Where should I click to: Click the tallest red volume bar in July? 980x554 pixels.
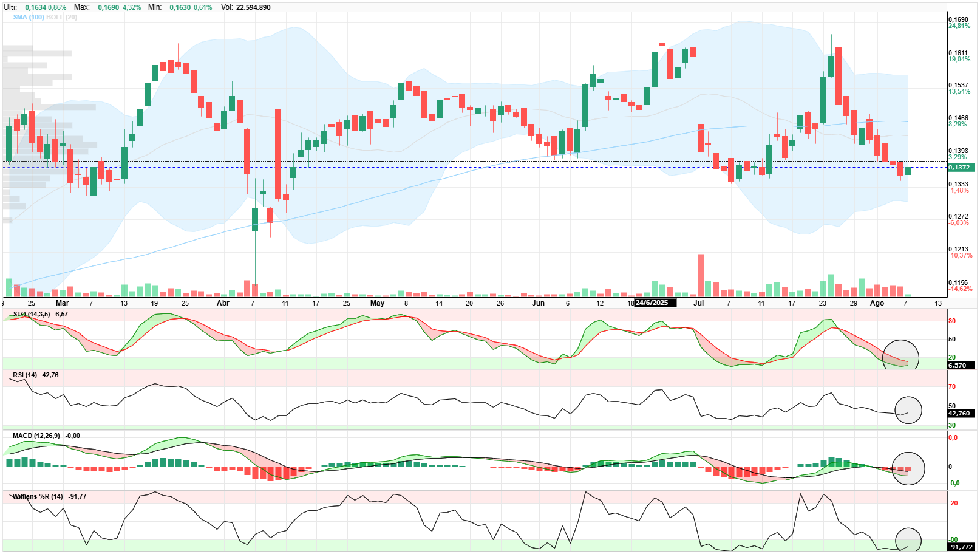pyautogui.click(x=701, y=275)
